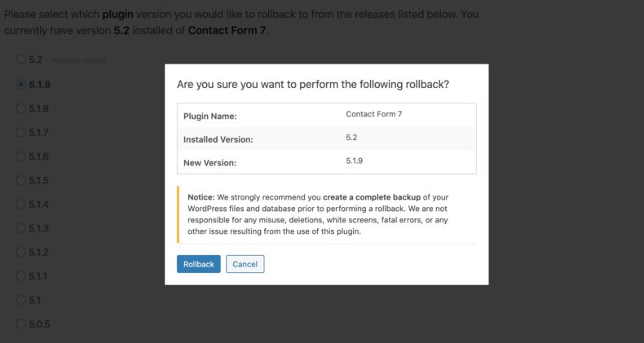The height and width of the screenshot is (343, 644).
Task: Click the Installed Version 5.2 value
Action: point(351,138)
